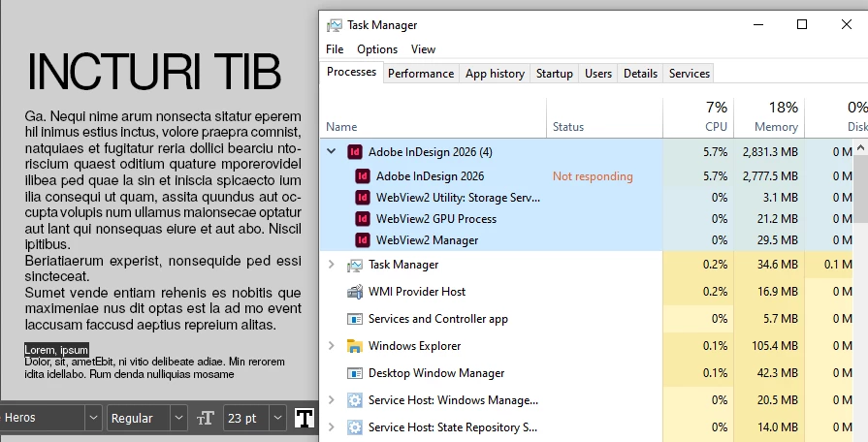Click the Not responding status text

click(593, 176)
